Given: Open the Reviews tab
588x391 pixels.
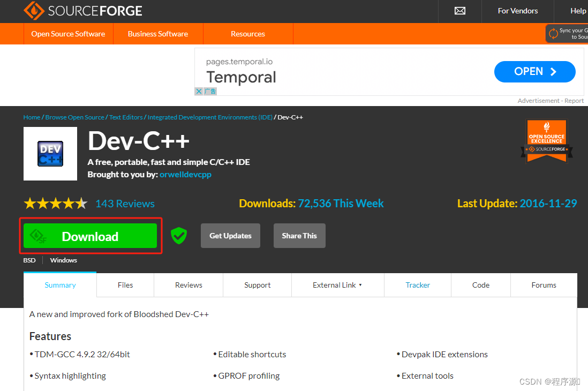Looking at the screenshot, I should [x=188, y=285].
